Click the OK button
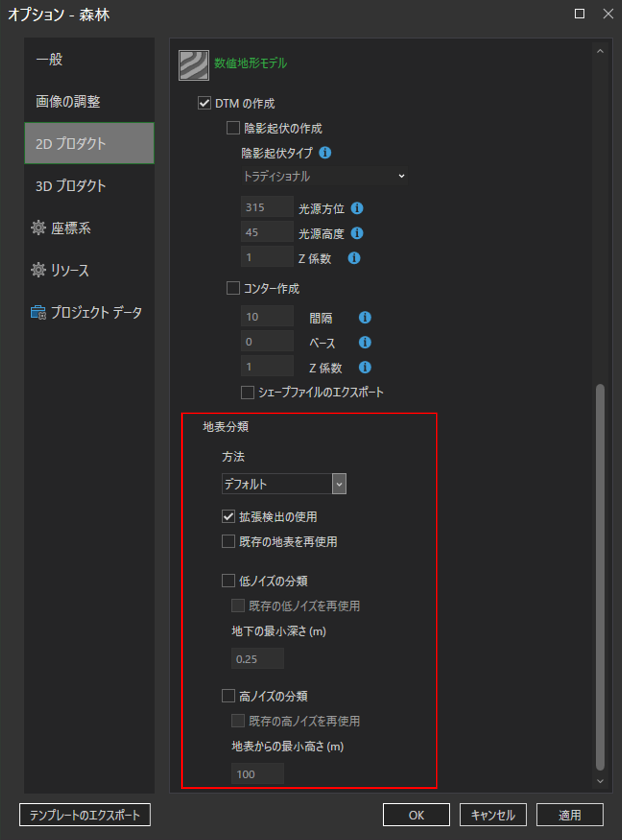This screenshot has height=840, width=622. [x=416, y=815]
